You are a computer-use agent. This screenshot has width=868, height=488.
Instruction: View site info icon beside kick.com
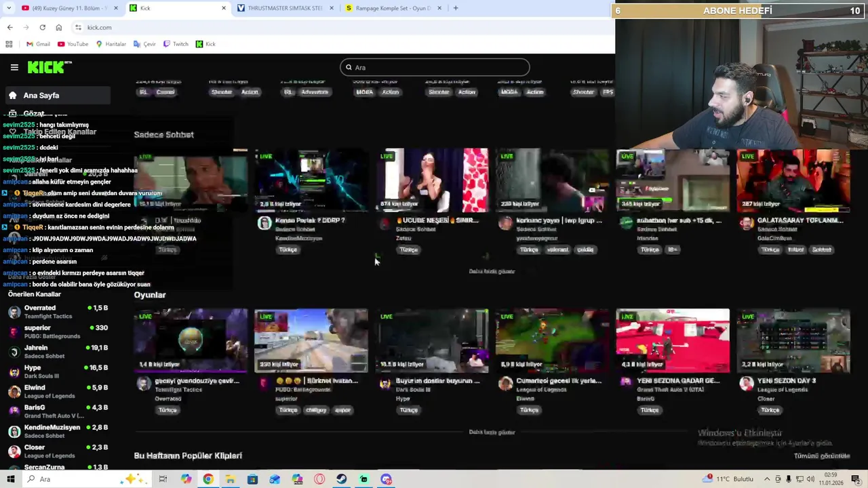pos(78,27)
